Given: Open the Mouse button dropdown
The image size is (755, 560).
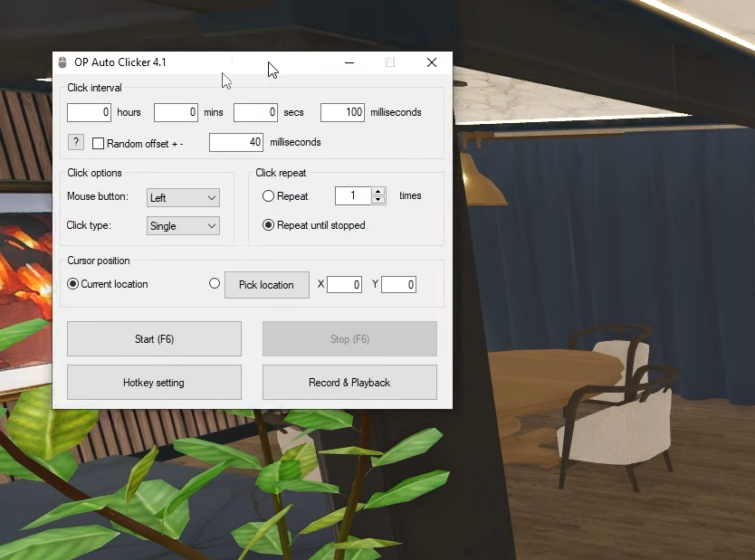Looking at the screenshot, I should 183,198.
